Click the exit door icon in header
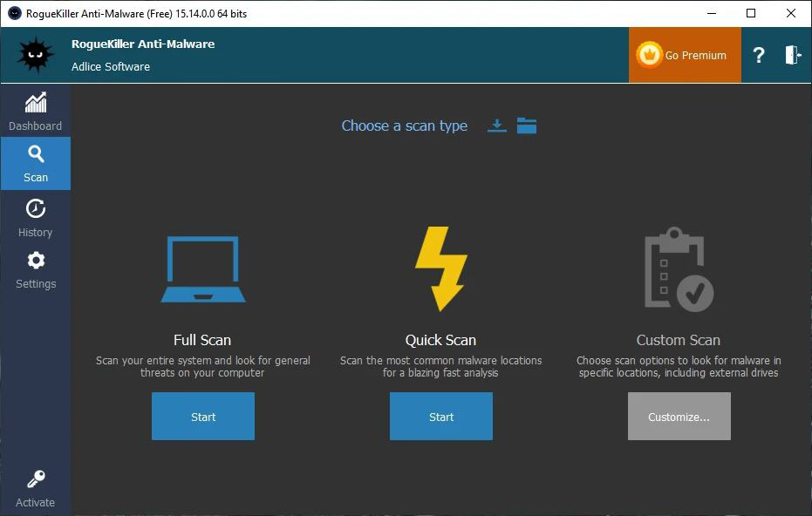Image resolution: width=812 pixels, height=516 pixels. pos(793,55)
